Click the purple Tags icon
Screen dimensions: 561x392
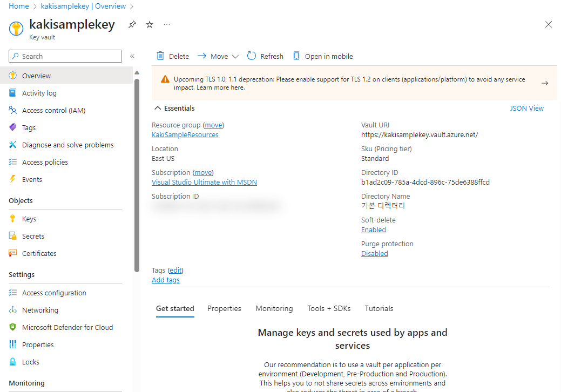click(x=12, y=127)
